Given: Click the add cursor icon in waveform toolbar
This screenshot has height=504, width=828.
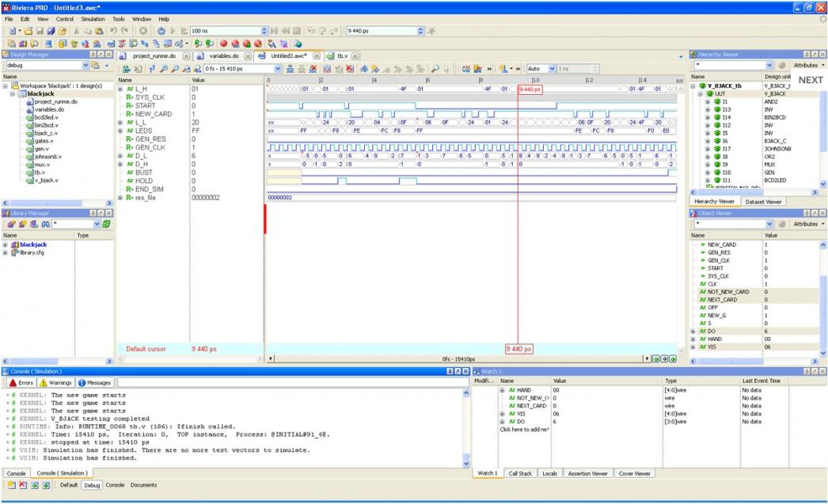Looking at the screenshot, I should (x=290, y=69).
